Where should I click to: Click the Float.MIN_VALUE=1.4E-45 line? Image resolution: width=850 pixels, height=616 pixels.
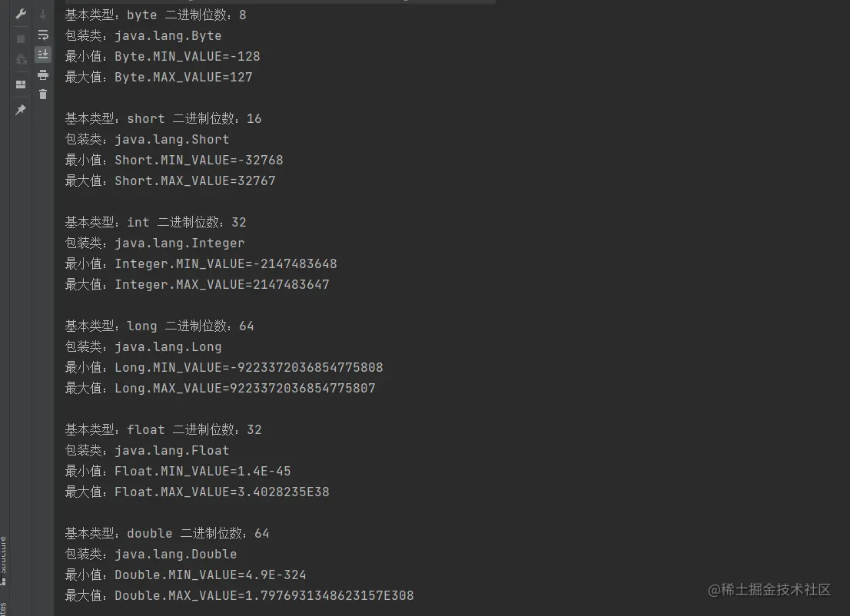coord(202,471)
